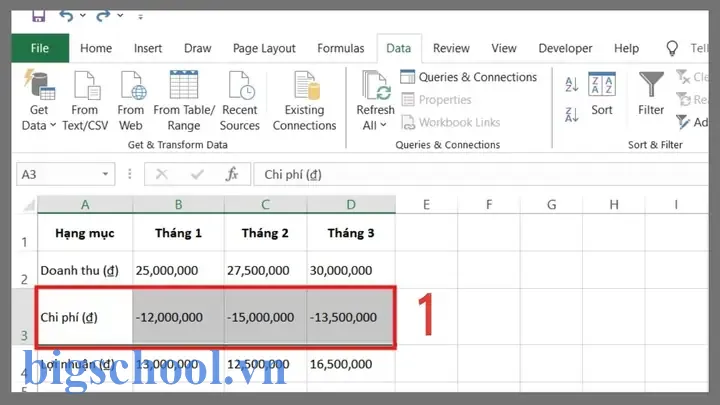The height and width of the screenshot is (405, 720).
Task: Click header cell 'Tháng 3'
Action: [x=351, y=233]
